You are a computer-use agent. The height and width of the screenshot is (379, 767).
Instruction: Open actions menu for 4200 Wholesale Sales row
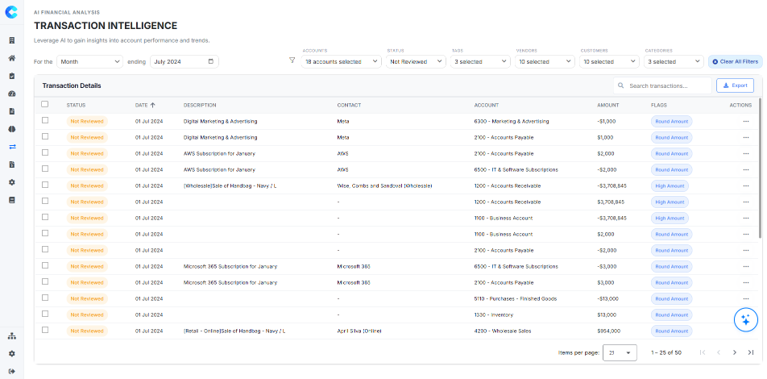[x=745, y=331]
